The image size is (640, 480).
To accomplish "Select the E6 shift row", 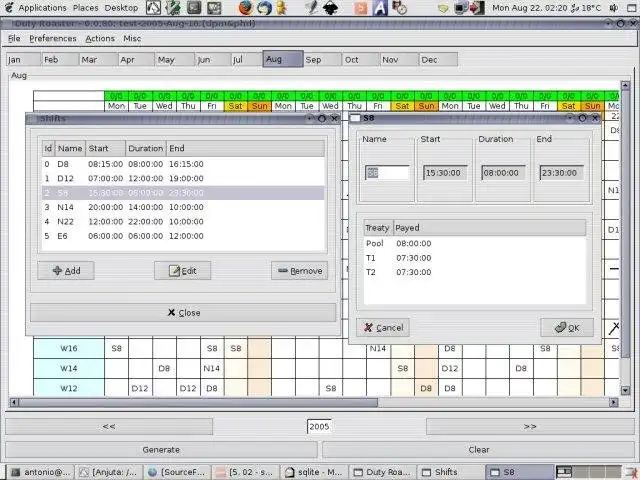I will [183, 236].
